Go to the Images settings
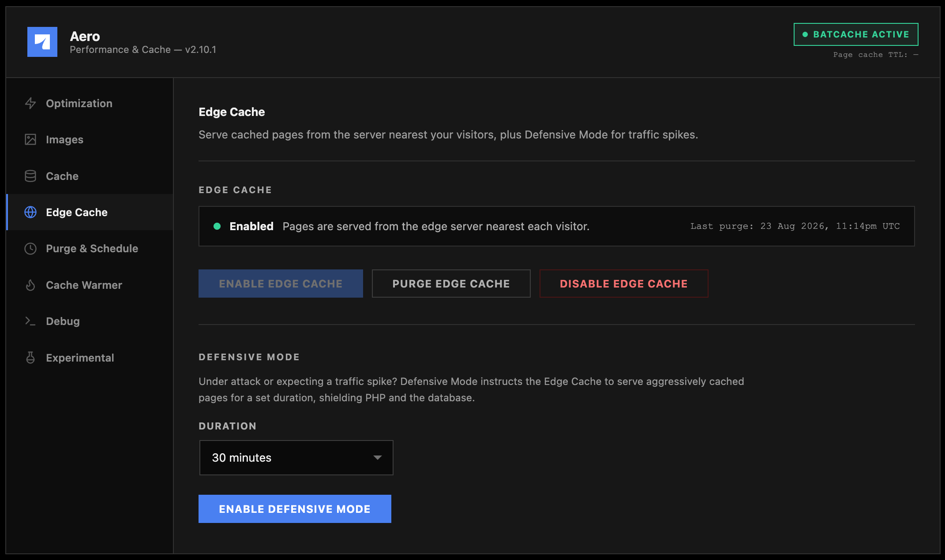The image size is (945, 560). click(90, 139)
